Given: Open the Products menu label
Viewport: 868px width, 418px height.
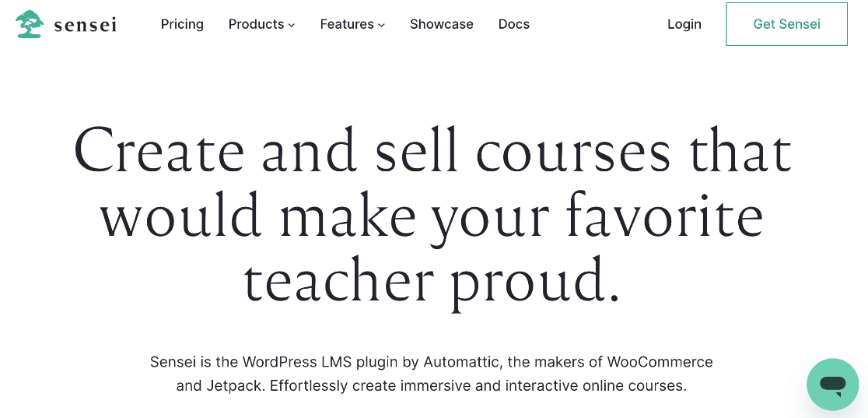Looking at the screenshot, I should pyautogui.click(x=256, y=24).
